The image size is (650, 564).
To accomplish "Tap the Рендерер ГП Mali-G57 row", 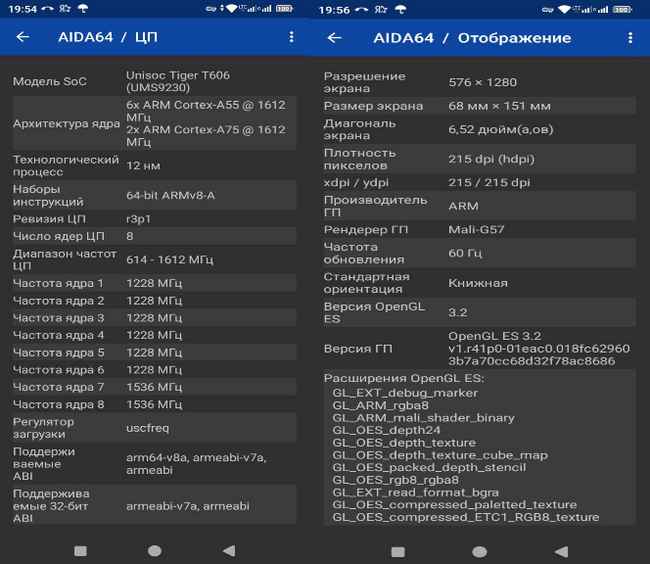I will click(479, 229).
